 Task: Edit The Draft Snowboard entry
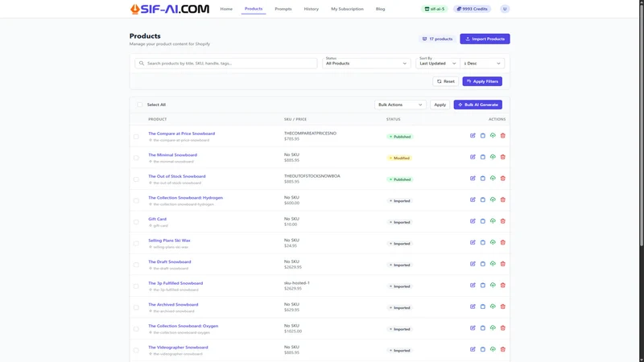point(473,264)
